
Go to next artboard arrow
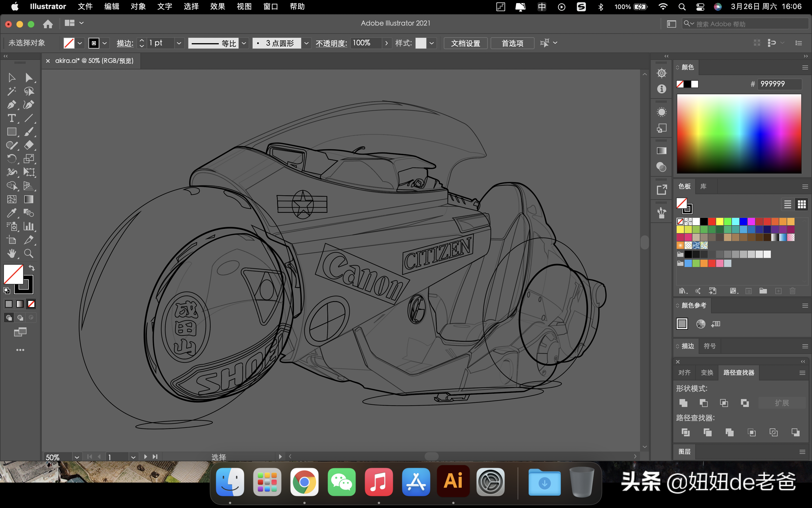tap(145, 457)
